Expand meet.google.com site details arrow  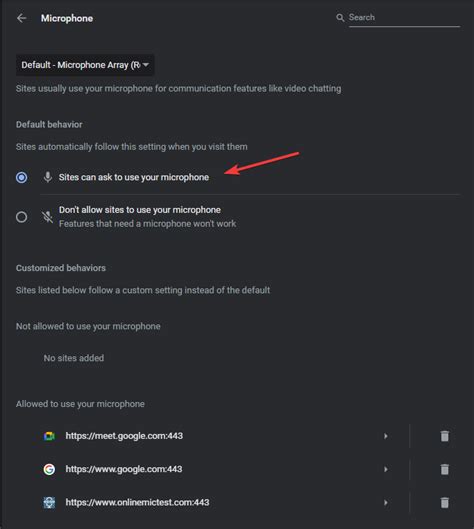point(386,436)
